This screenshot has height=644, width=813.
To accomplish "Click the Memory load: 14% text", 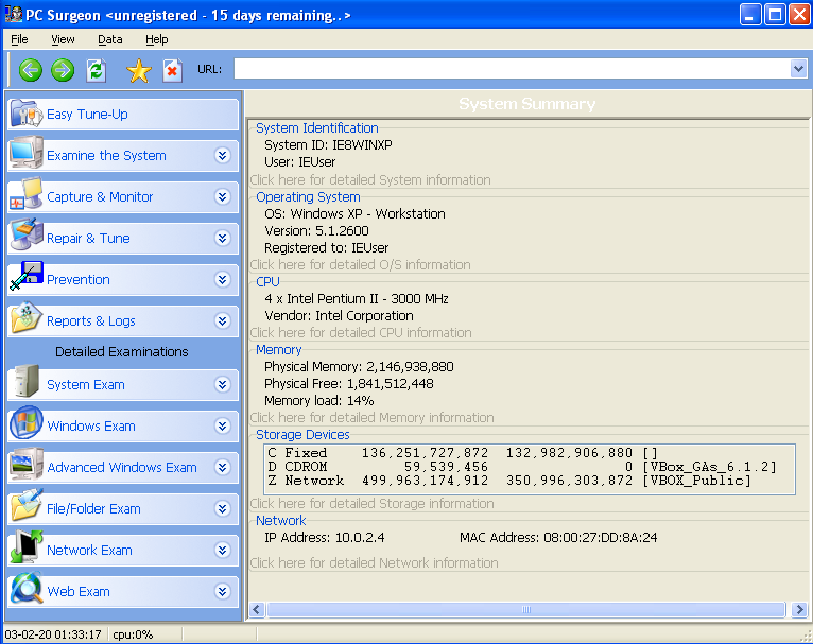I will 319,401.
